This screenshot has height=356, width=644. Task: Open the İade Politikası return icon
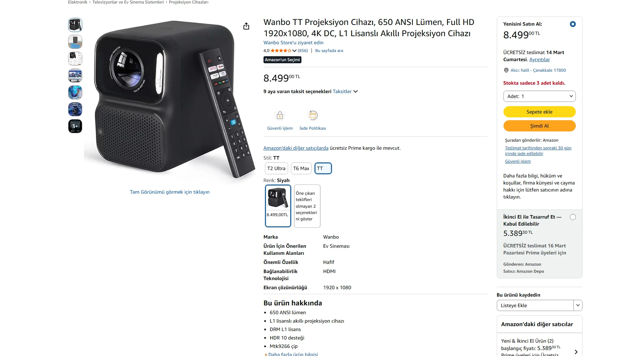(x=313, y=115)
